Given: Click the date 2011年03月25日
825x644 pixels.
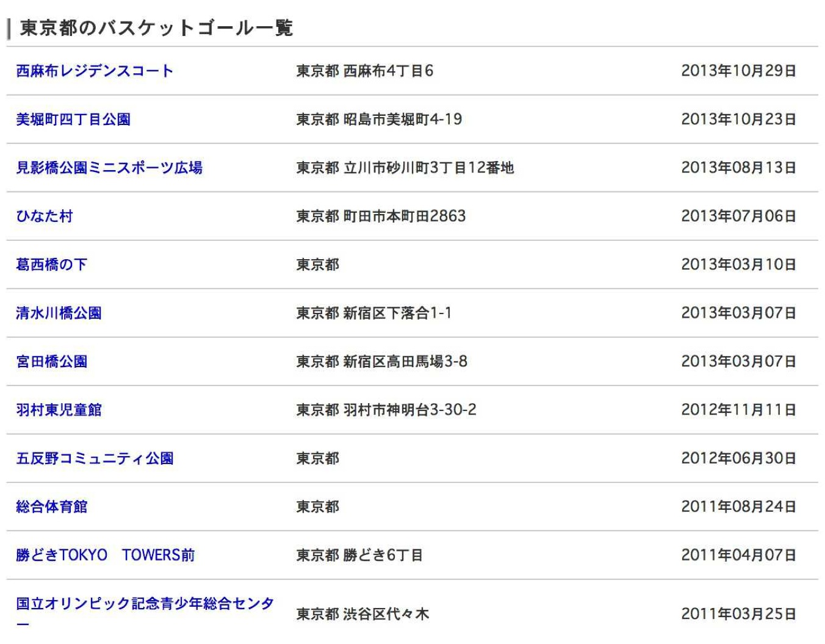Looking at the screenshot, I should (738, 614).
